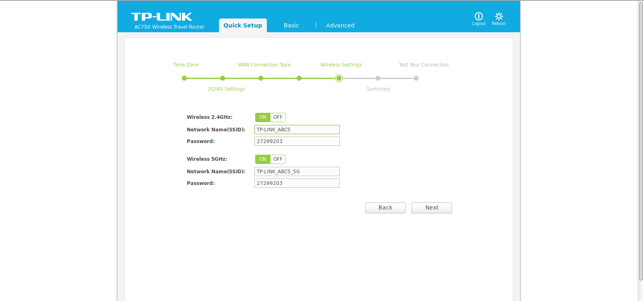Switch Wireless 5GHz to ON
The height and width of the screenshot is (301, 644).
tap(263, 159)
